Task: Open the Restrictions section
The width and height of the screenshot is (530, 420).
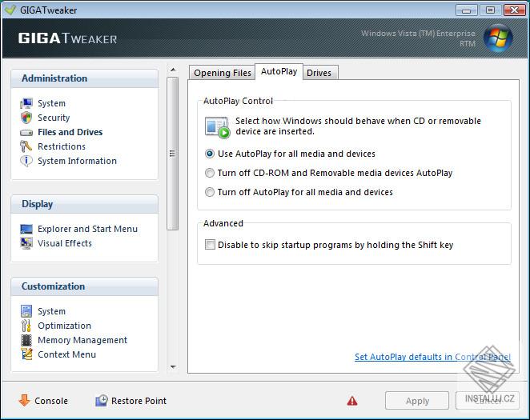Action: [x=62, y=146]
